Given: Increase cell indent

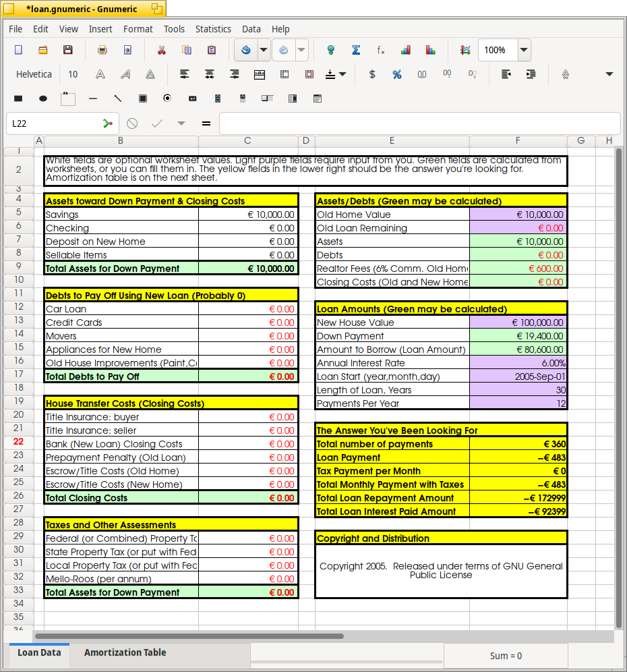Looking at the screenshot, I should (531, 75).
